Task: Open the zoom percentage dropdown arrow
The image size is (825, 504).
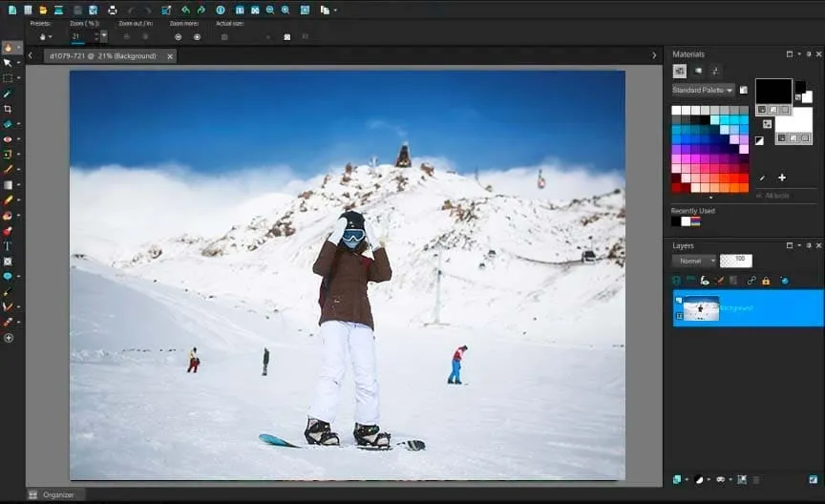Action: point(103,36)
